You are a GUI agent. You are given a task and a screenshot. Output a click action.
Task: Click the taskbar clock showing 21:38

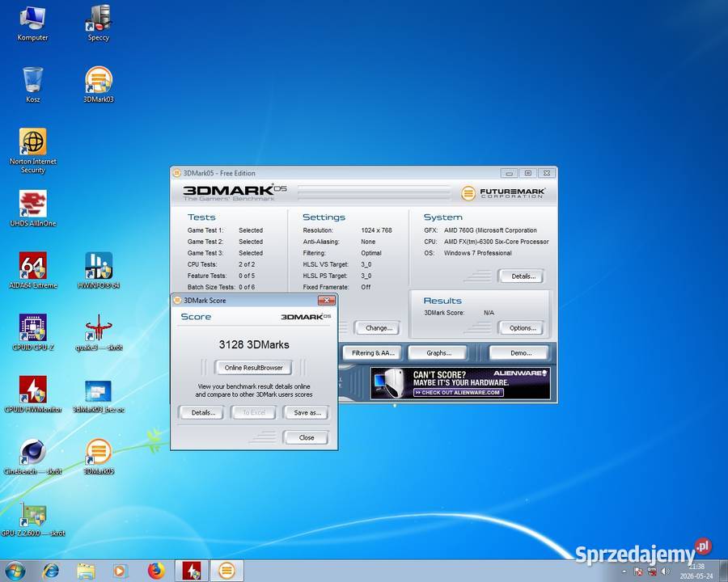point(696,571)
